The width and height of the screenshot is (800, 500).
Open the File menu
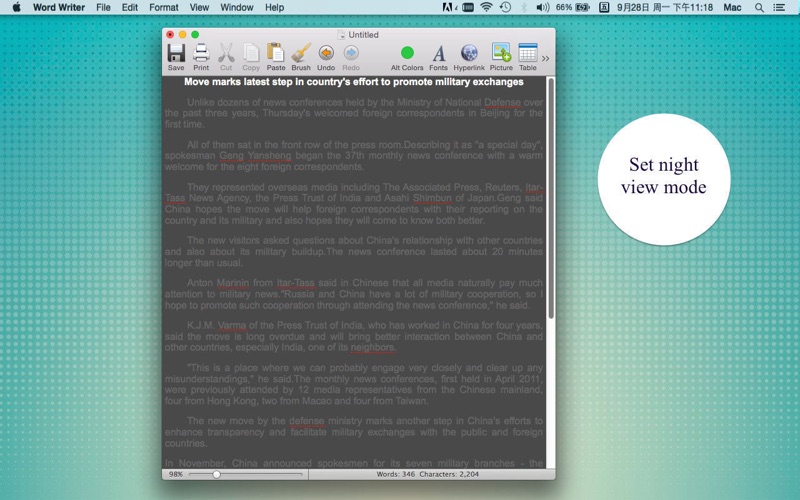pyautogui.click(x=103, y=7)
